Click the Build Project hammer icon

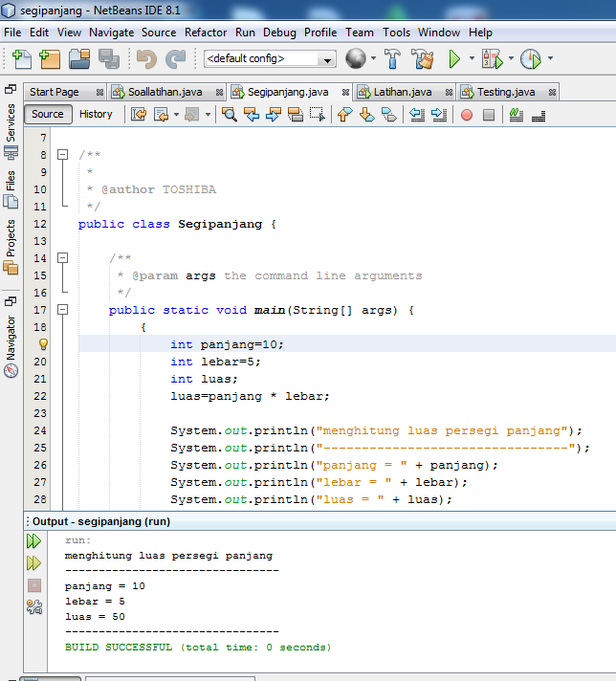pyautogui.click(x=392, y=59)
